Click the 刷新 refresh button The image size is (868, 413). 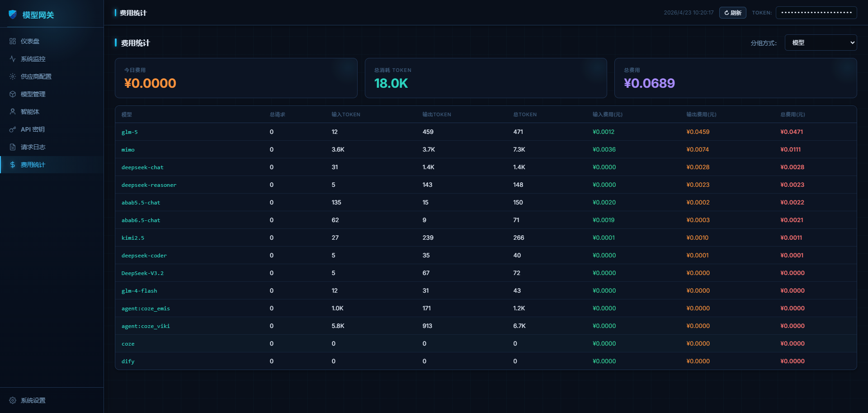(732, 13)
